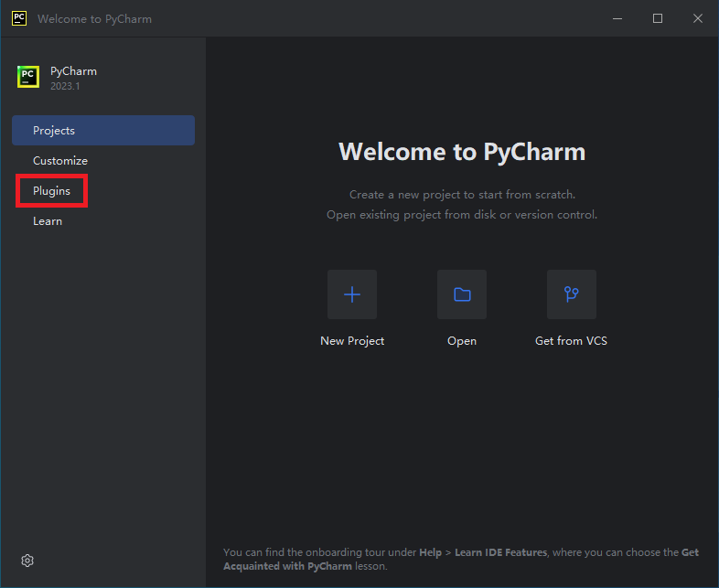
Task: Click the Get from VCS label
Action: [x=572, y=340]
